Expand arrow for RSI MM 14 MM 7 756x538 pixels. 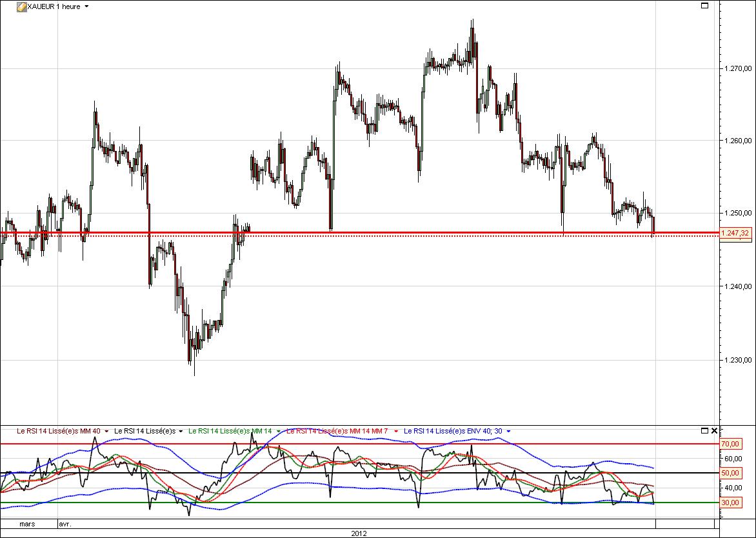(395, 431)
